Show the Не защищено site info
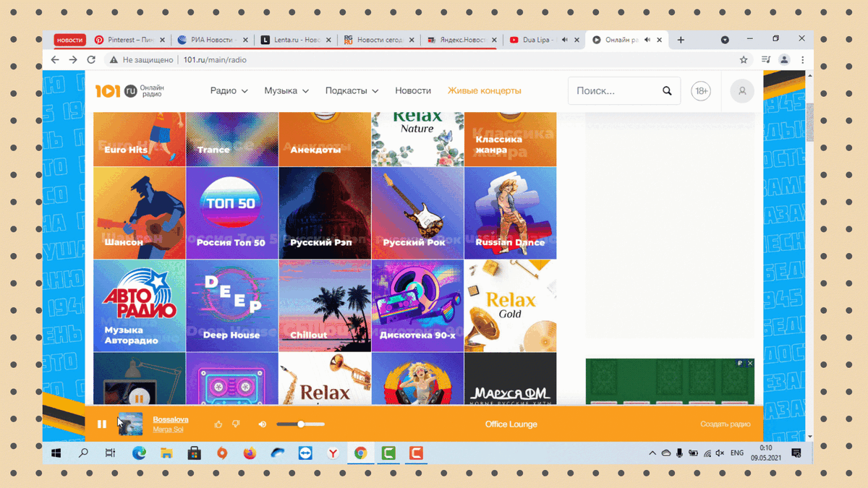Image resolution: width=868 pixels, height=488 pixels. pos(141,60)
